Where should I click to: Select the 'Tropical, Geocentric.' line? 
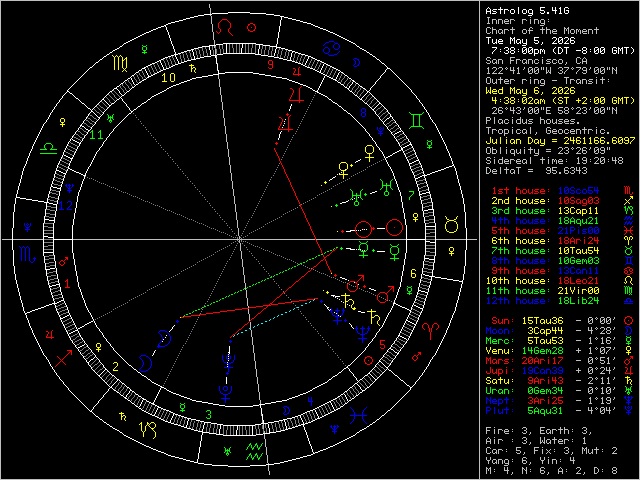(x=548, y=131)
